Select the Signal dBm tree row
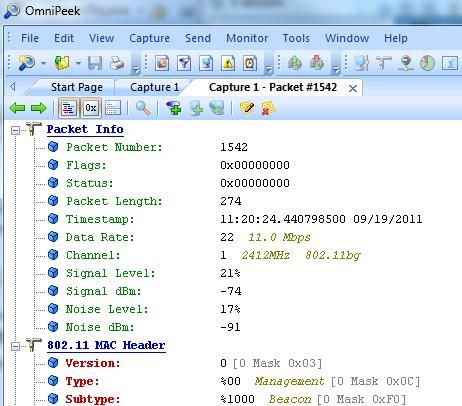The height and width of the screenshot is (406, 462). pyautogui.click(x=144, y=291)
